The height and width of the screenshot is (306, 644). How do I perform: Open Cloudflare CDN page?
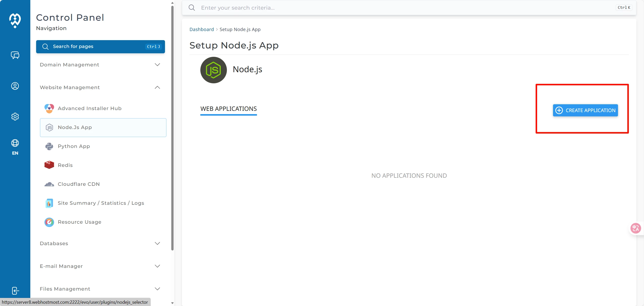(x=79, y=184)
